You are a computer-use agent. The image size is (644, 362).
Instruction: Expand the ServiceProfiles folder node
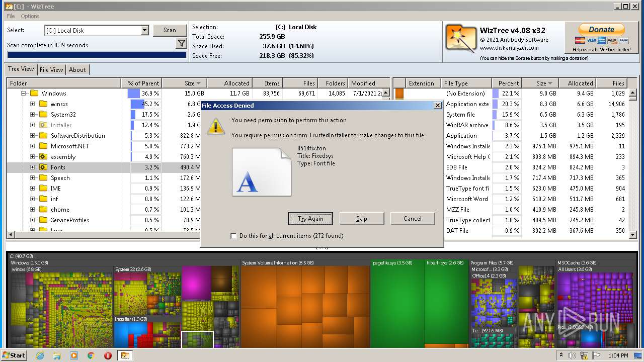click(32, 220)
